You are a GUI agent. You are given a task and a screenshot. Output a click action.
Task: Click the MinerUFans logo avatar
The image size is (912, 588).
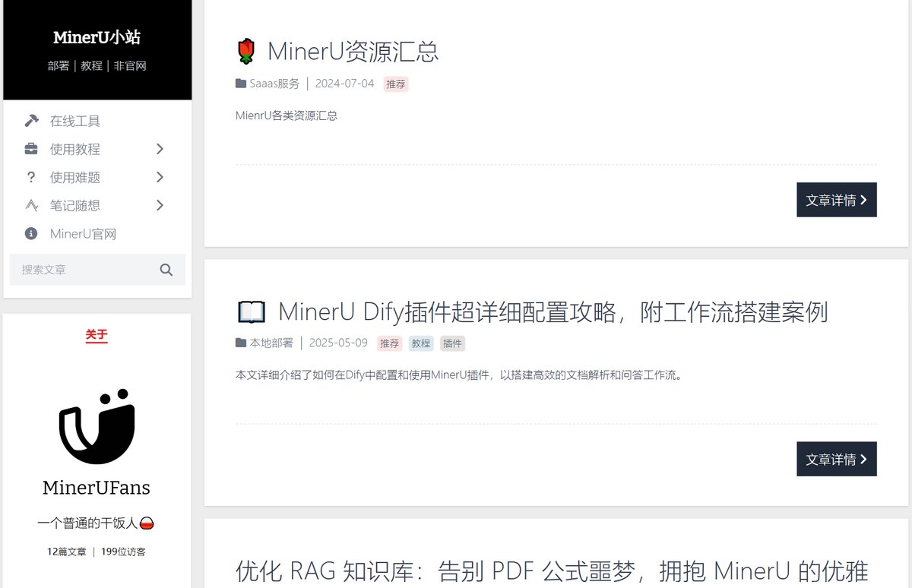pos(97,426)
